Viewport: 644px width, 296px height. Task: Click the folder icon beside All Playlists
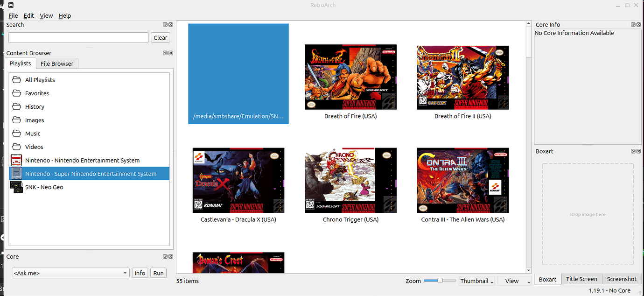[x=16, y=79]
